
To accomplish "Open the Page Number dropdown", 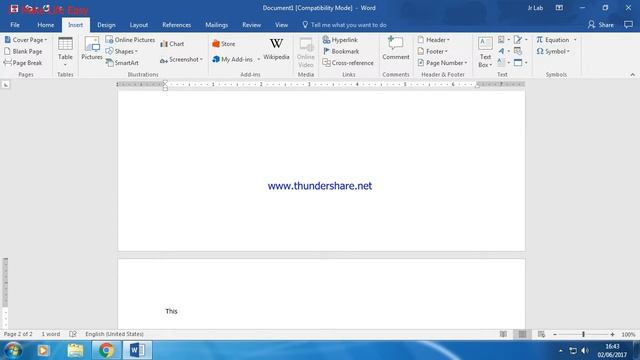I will click(x=442, y=63).
